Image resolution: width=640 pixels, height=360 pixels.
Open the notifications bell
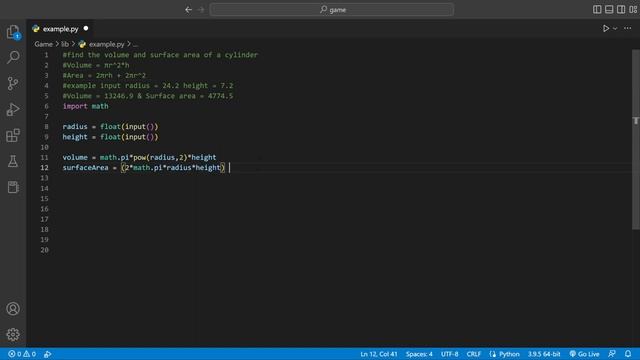point(628,354)
